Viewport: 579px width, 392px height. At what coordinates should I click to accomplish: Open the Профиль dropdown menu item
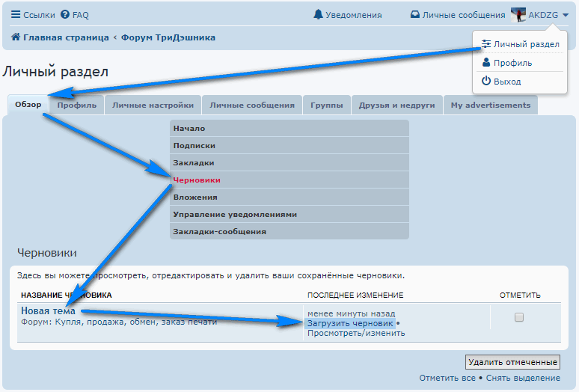[x=512, y=63]
